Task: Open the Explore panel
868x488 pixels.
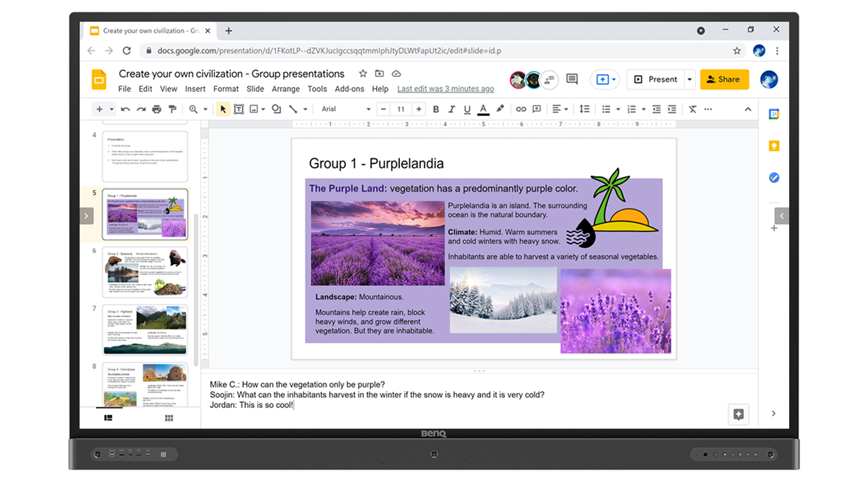Action: coord(739,414)
